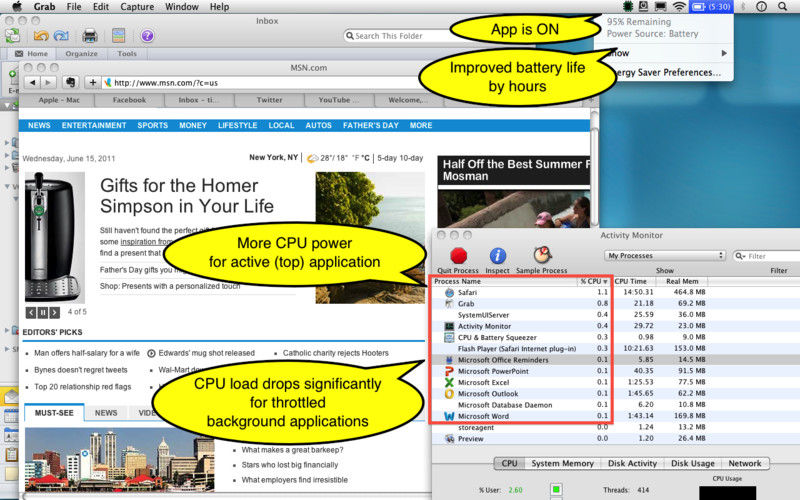This screenshot has height=500, width=800.
Task: Sort by the % CPU column header
Action: [x=593, y=282]
